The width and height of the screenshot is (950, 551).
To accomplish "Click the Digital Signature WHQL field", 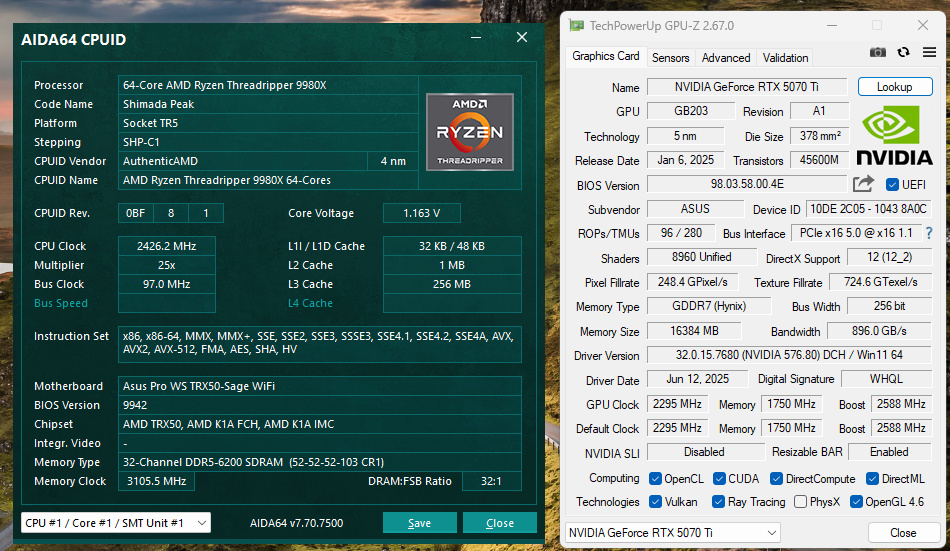I will (x=886, y=379).
